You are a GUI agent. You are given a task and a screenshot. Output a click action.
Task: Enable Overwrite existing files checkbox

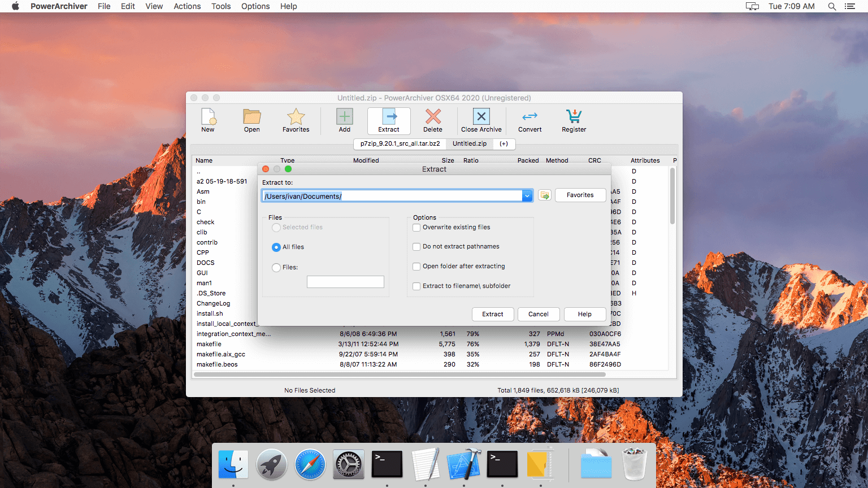416,228
